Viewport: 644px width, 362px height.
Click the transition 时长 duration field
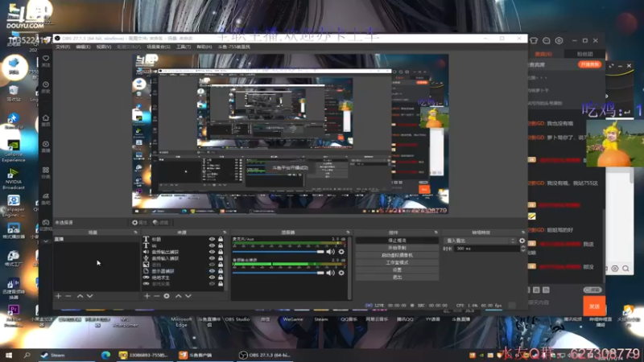(487, 249)
